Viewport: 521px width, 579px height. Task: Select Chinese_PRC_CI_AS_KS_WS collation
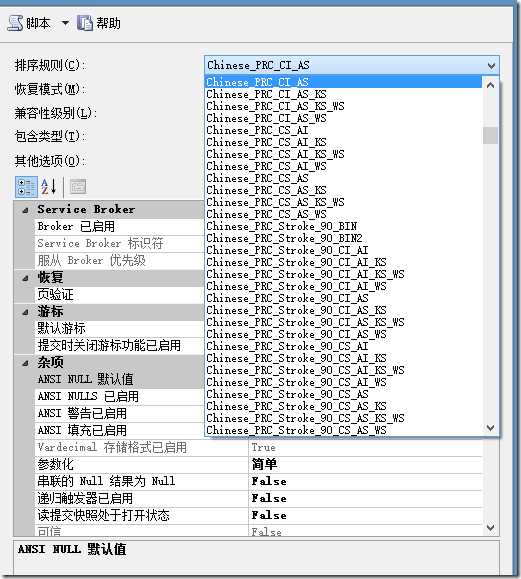pos(343,106)
